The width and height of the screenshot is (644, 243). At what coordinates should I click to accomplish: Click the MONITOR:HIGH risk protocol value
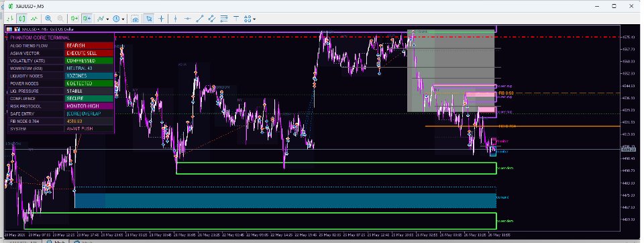click(x=89, y=106)
